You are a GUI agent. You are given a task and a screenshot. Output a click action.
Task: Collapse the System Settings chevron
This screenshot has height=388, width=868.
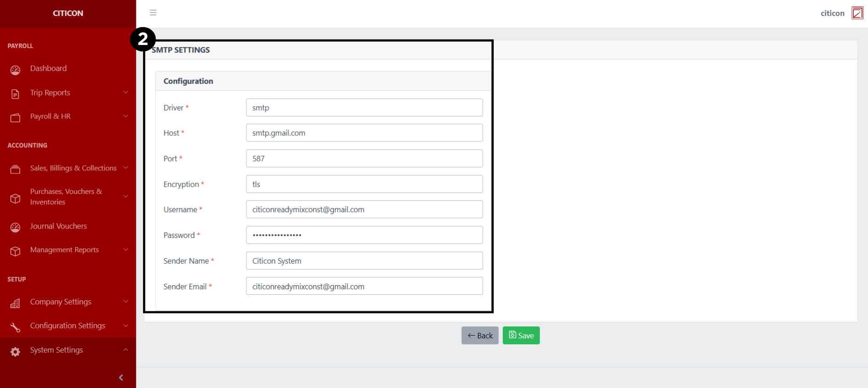(126, 349)
